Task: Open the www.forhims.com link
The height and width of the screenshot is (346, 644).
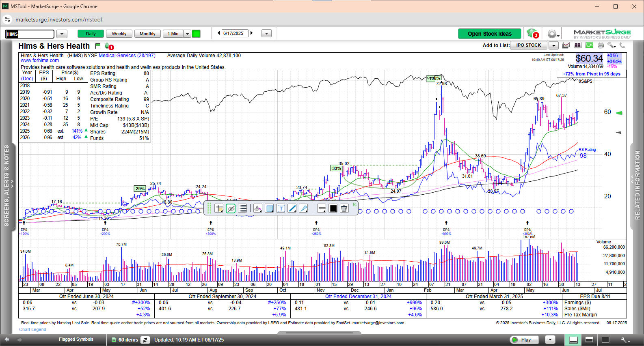Action: (x=40, y=61)
